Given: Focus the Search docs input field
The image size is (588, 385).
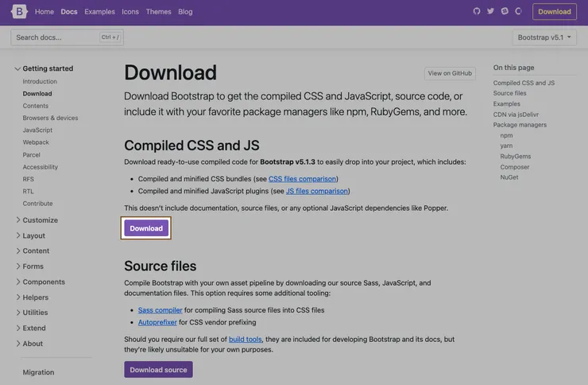Looking at the screenshot, I should pos(67,37).
